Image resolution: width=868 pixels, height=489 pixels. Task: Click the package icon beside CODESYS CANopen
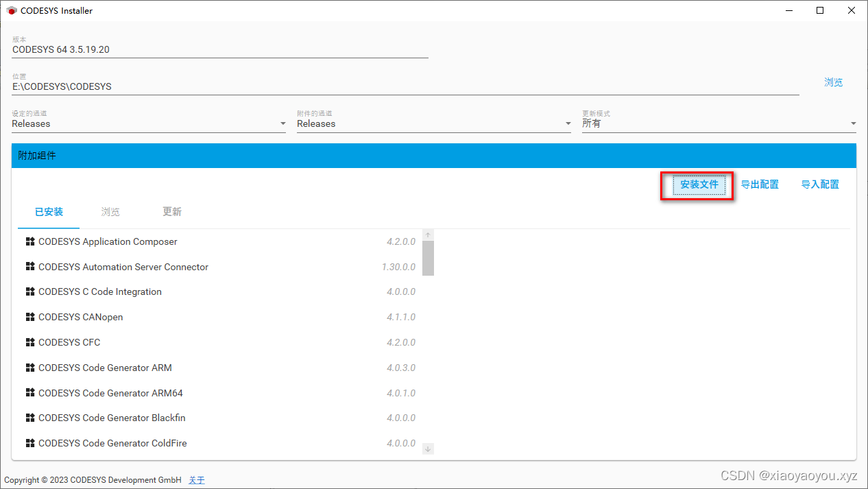pyautogui.click(x=30, y=317)
